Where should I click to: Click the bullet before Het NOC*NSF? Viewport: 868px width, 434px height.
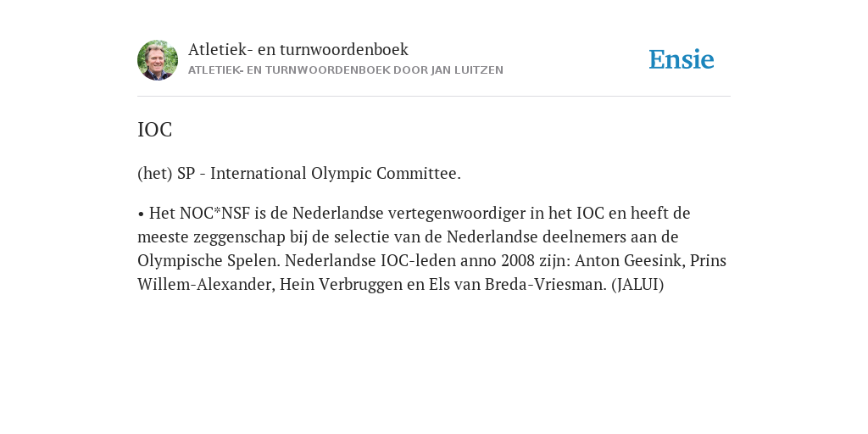click(x=142, y=214)
